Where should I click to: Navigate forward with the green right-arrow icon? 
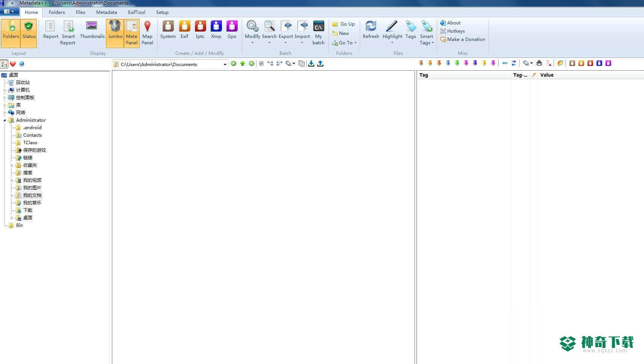click(x=252, y=64)
